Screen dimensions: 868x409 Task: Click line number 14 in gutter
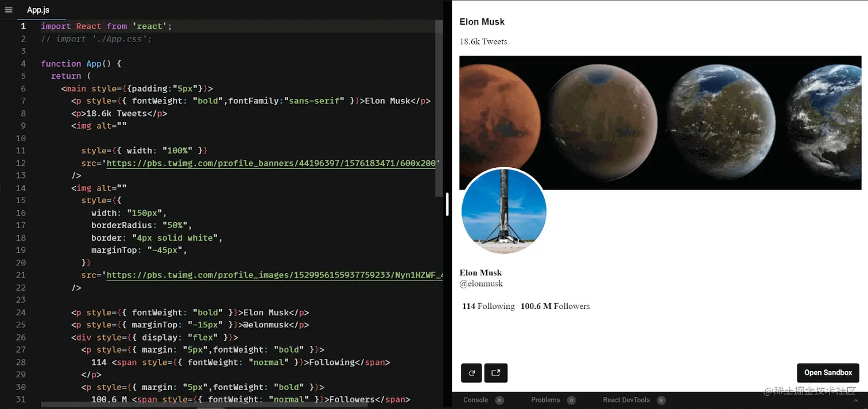(21, 188)
